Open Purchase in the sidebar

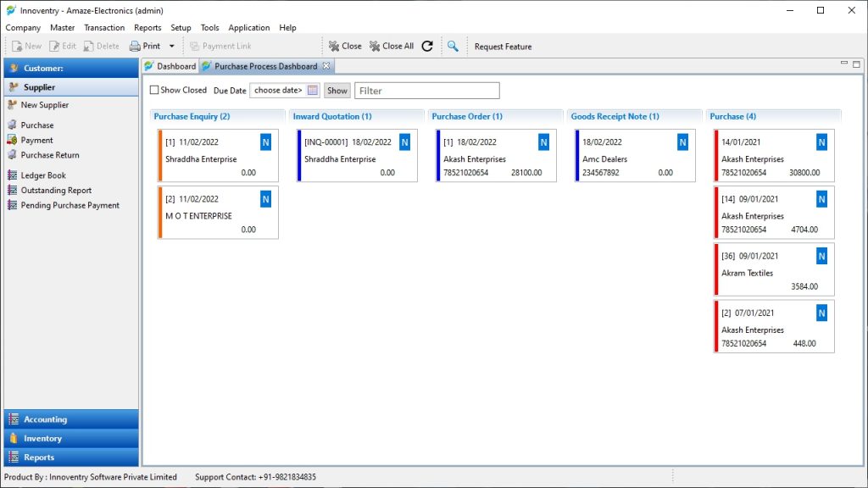[x=37, y=125]
